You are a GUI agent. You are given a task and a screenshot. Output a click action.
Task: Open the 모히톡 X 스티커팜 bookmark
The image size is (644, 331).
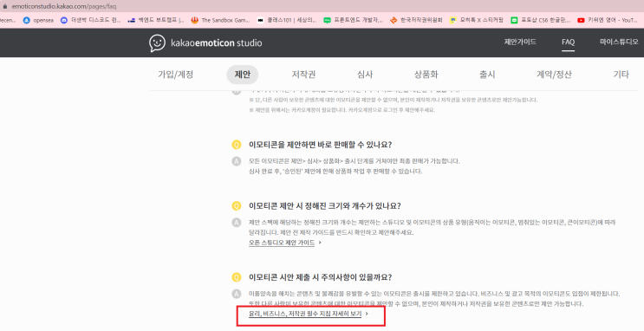[x=477, y=20]
